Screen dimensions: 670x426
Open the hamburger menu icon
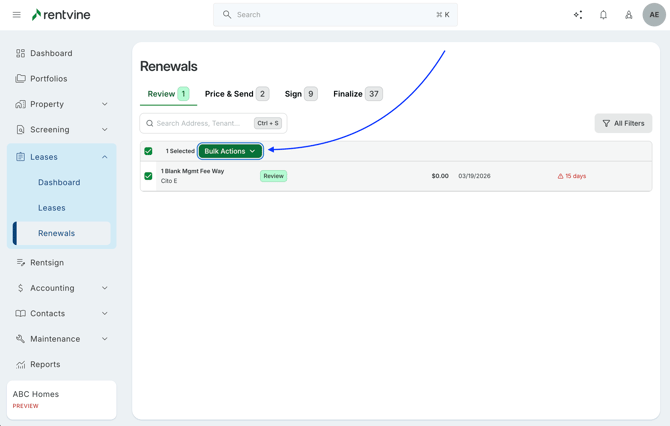[16, 15]
